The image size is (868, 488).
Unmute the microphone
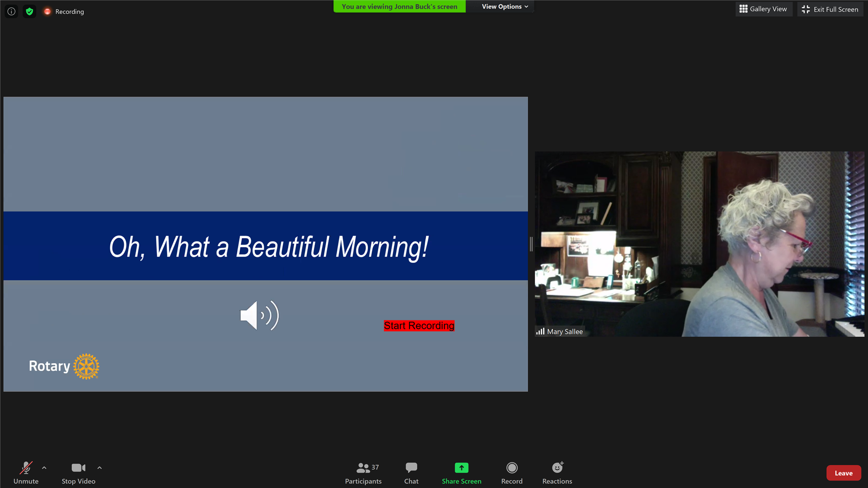pyautogui.click(x=26, y=473)
